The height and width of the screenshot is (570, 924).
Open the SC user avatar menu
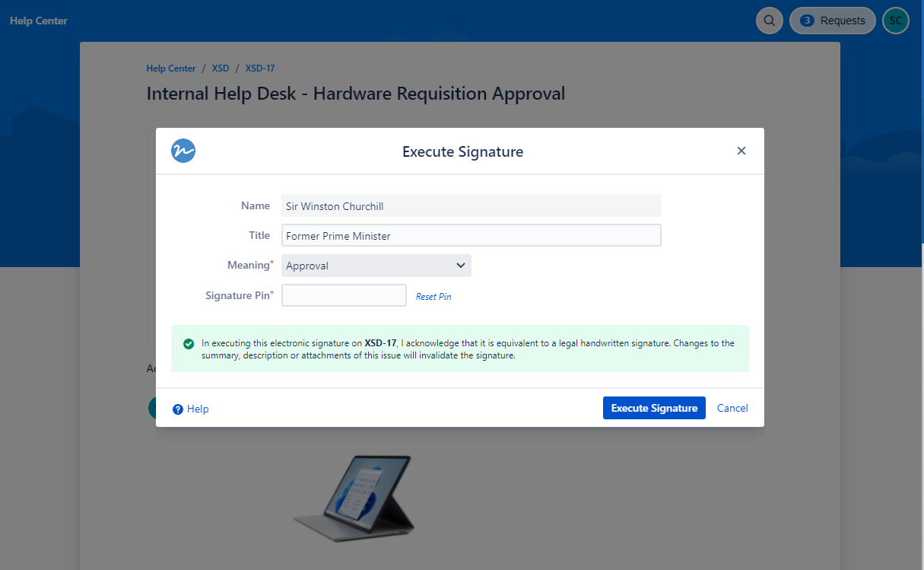(895, 21)
